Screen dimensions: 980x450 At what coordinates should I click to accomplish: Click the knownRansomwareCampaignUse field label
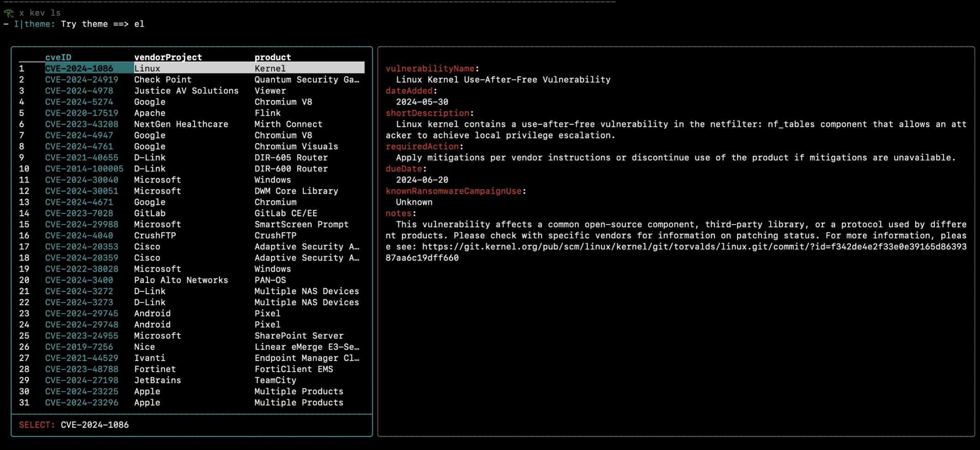point(454,191)
